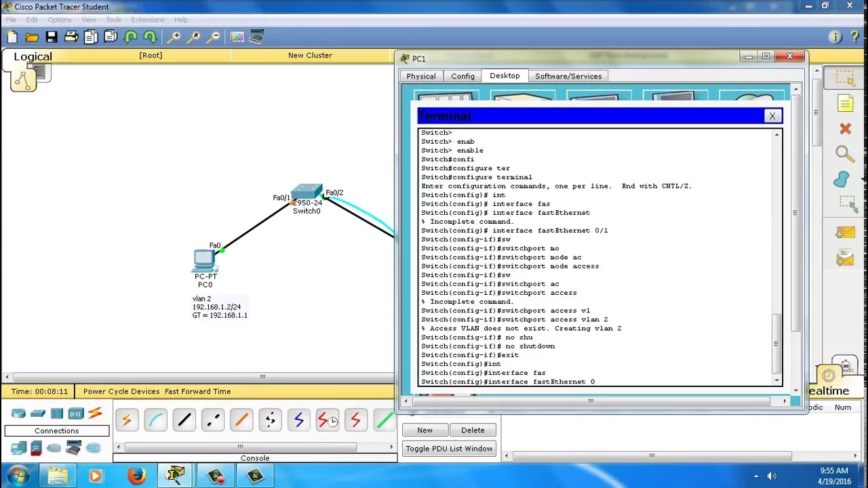Switch to the Physical tab in PC1
This screenshot has height=488, width=868.
pyautogui.click(x=421, y=76)
